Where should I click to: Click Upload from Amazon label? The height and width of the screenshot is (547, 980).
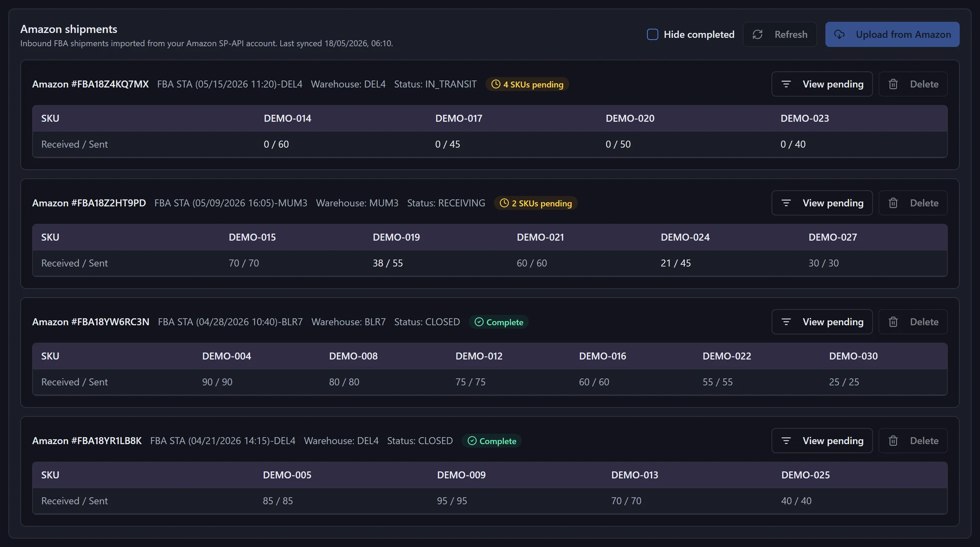pyautogui.click(x=903, y=34)
